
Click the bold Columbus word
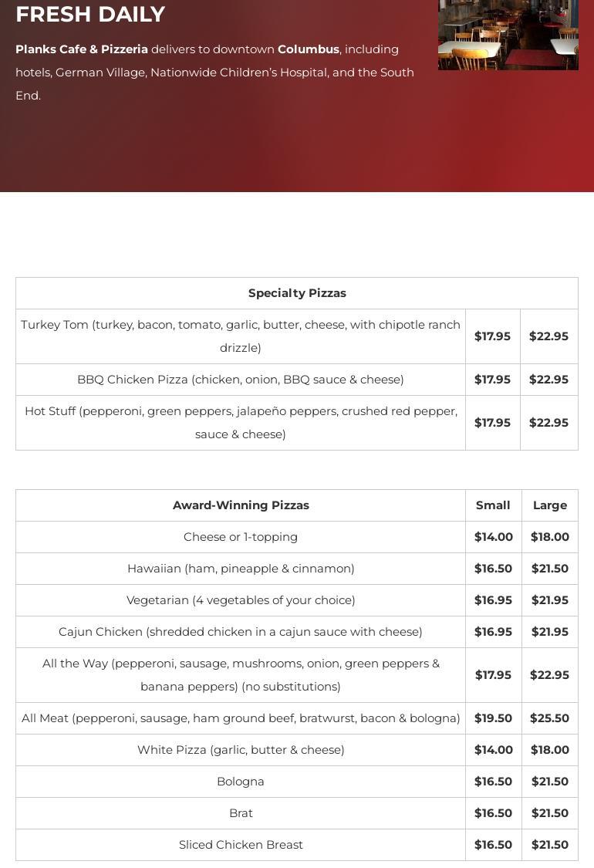point(308,49)
